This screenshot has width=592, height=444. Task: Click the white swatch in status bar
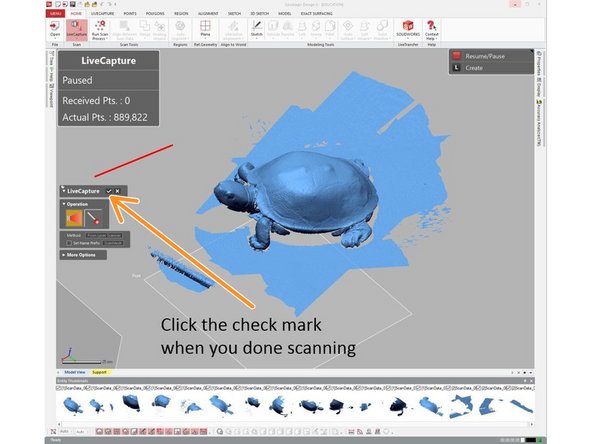pos(523,440)
